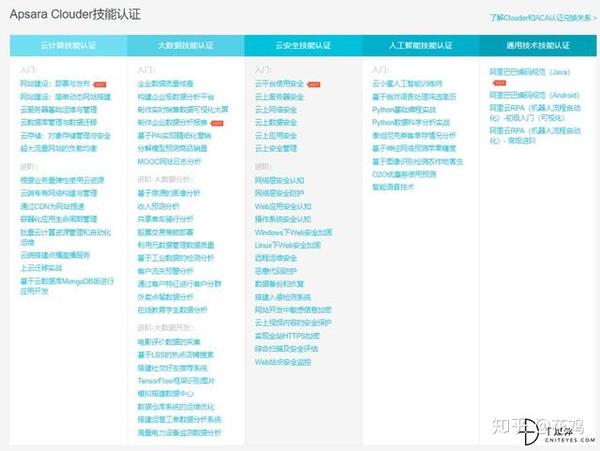Open 操作系统安全认知 link
The height and width of the screenshot is (451, 600).
click(x=283, y=219)
